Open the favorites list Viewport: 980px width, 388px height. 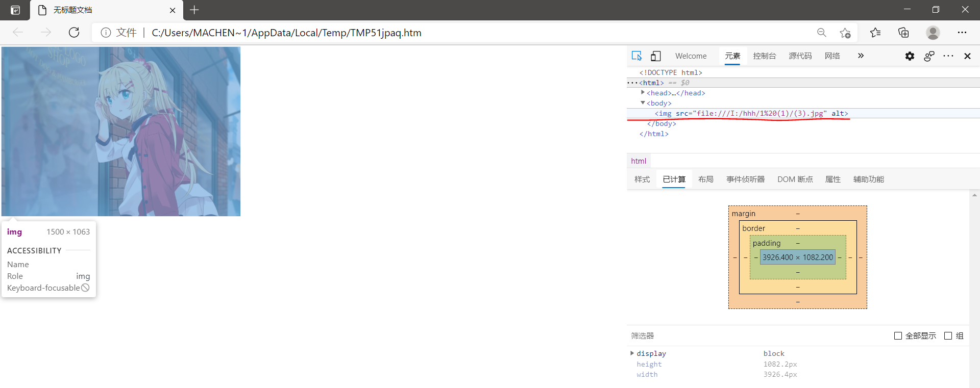point(875,33)
